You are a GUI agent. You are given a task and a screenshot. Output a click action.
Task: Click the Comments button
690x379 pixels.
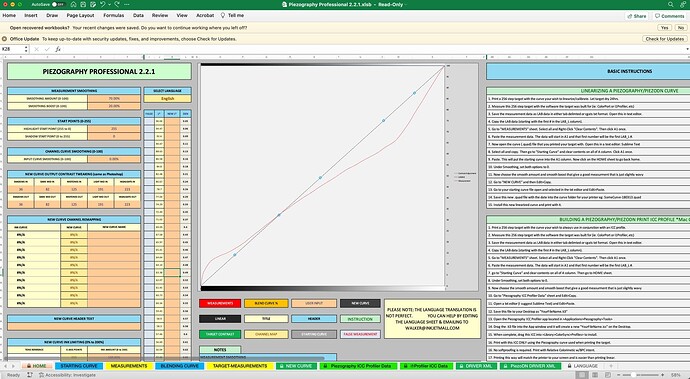669,16
